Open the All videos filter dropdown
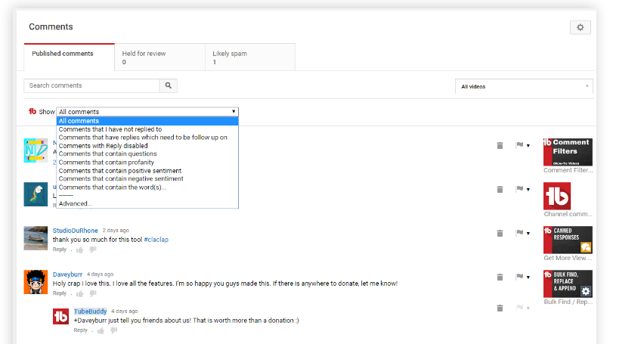644x344 pixels. (x=524, y=86)
